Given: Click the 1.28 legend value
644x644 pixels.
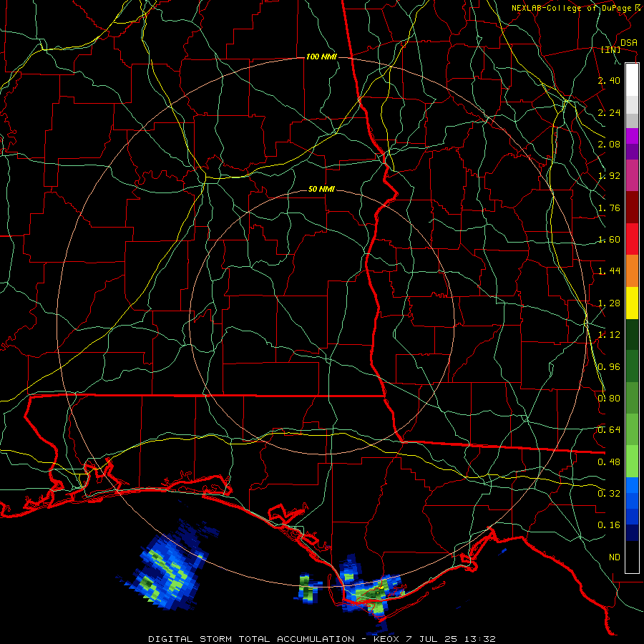Looking at the screenshot, I should pos(609,303).
